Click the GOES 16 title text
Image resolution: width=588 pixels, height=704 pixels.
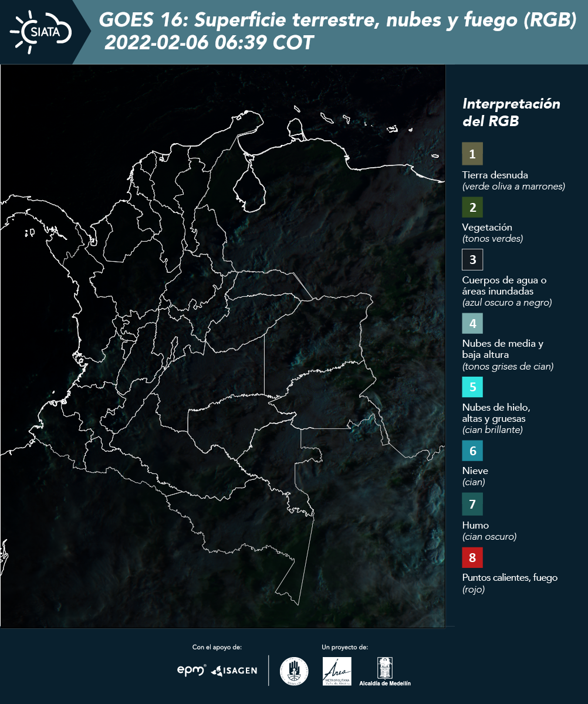[x=338, y=20]
